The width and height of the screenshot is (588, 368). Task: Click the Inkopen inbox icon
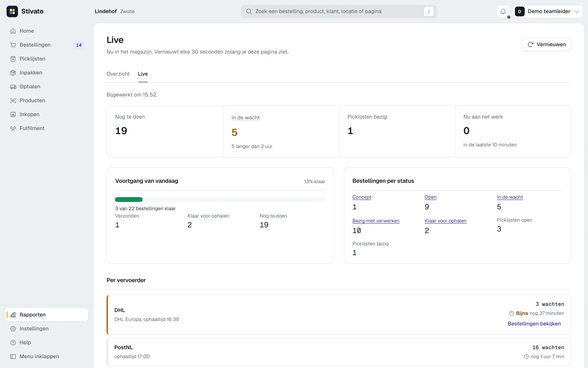(13, 114)
